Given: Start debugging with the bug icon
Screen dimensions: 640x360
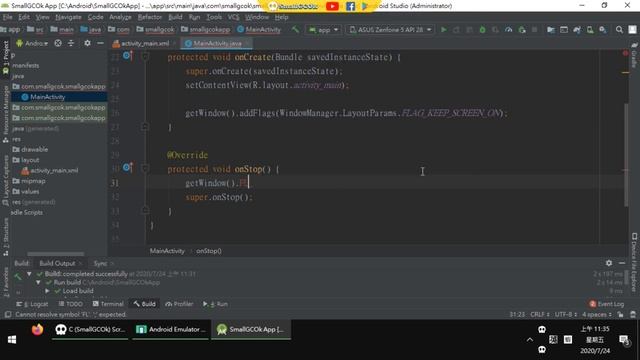Looking at the screenshot, I should (482, 29).
